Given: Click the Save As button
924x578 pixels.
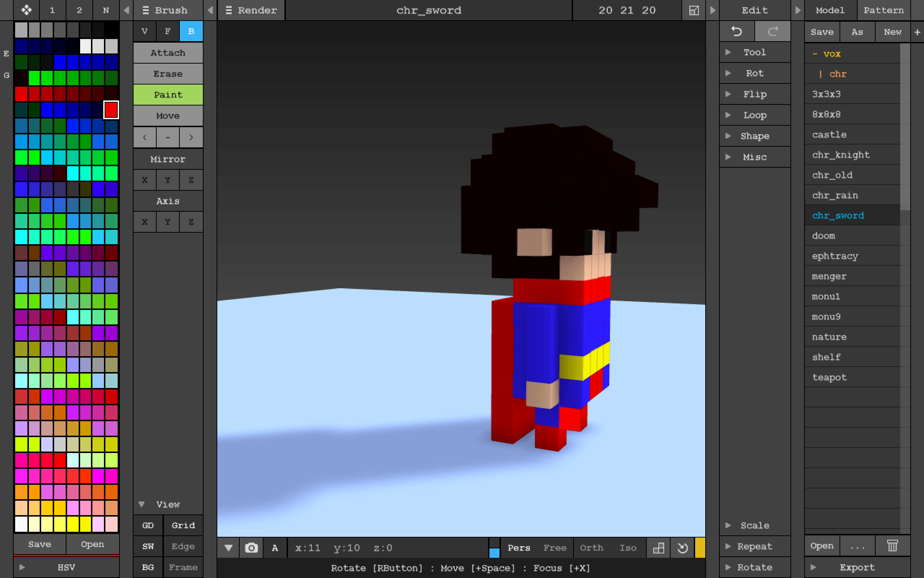Looking at the screenshot, I should [857, 32].
